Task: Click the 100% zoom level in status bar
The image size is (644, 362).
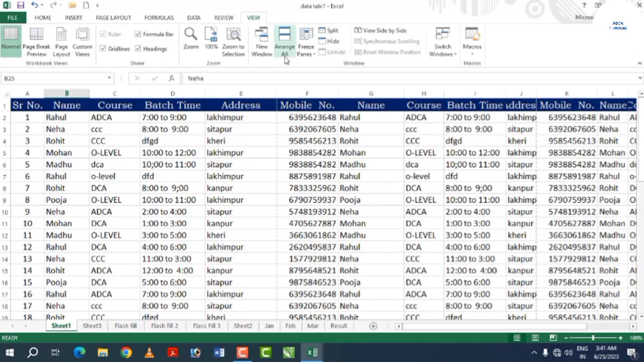Action: coord(636,338)
